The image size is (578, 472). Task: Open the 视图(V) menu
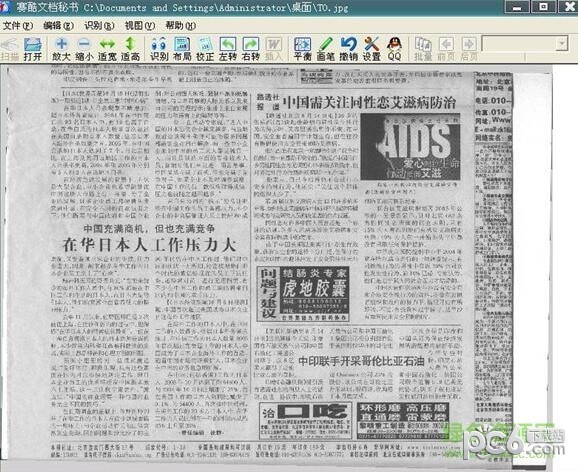(140, 25)
